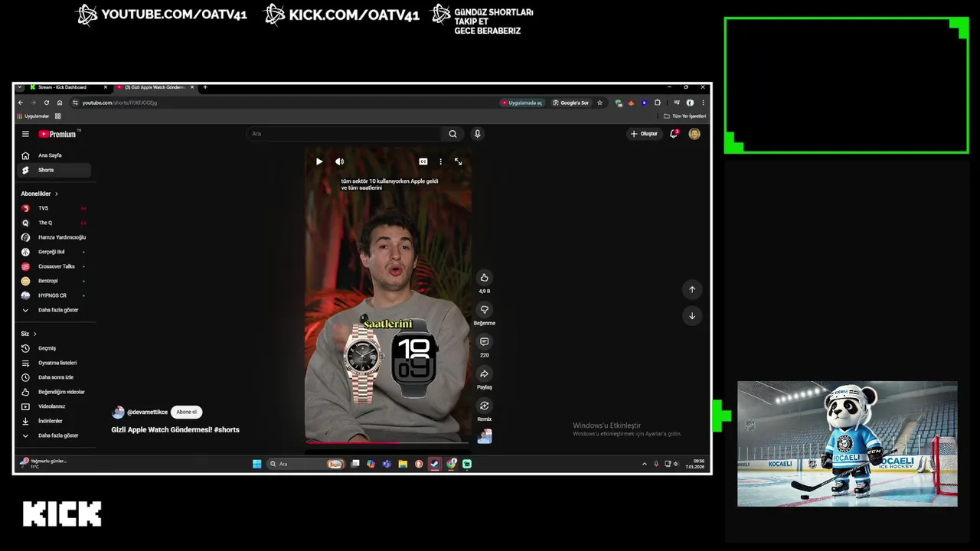Viewport: 980px width, 551px height.
Task: Open İndirilenler downloads
Action: point(54,421)
